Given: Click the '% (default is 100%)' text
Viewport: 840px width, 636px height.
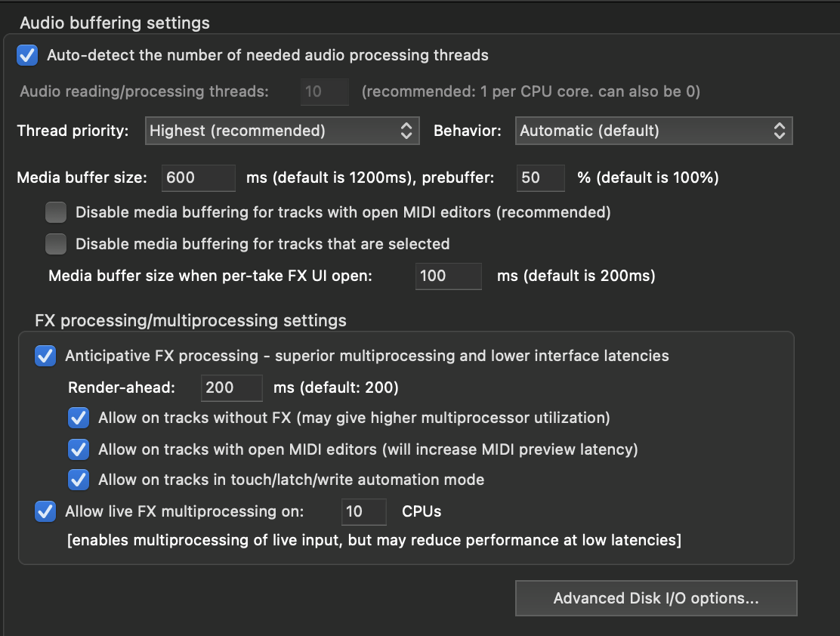Looking at the screenshot, I should pos(647,178).
